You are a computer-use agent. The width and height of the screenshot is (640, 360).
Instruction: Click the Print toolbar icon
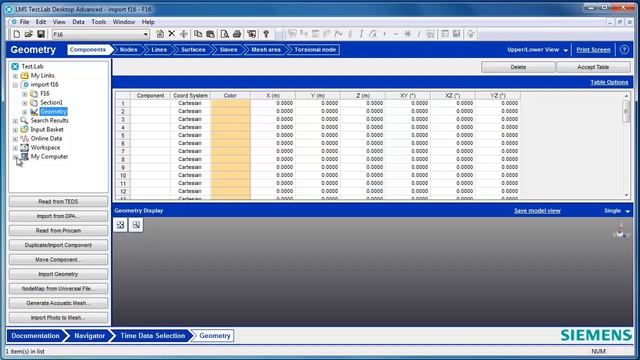[237, 34]
